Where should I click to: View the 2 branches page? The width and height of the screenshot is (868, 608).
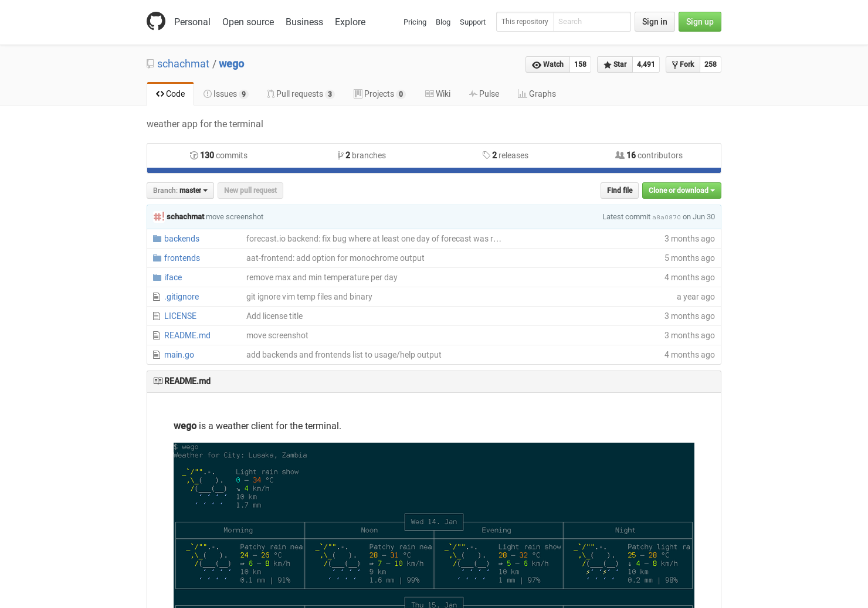tap(362, 155)
